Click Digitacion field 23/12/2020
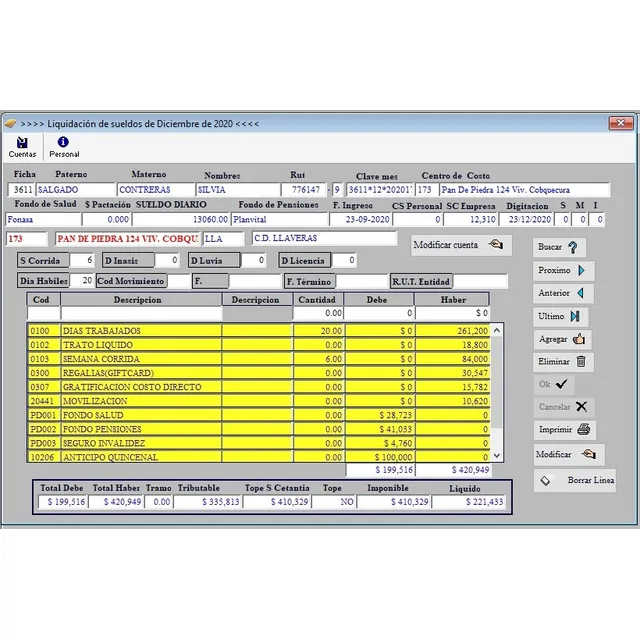 tap(527, 220)
